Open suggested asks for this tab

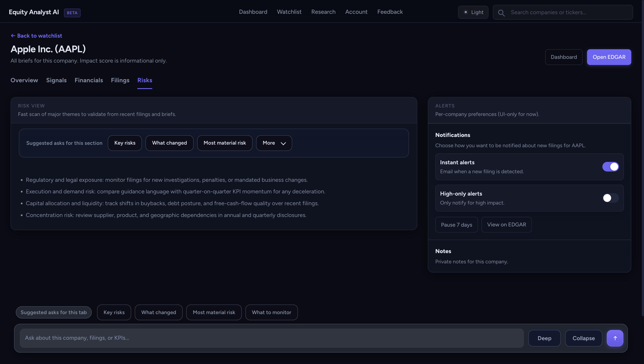pos(54,312)
